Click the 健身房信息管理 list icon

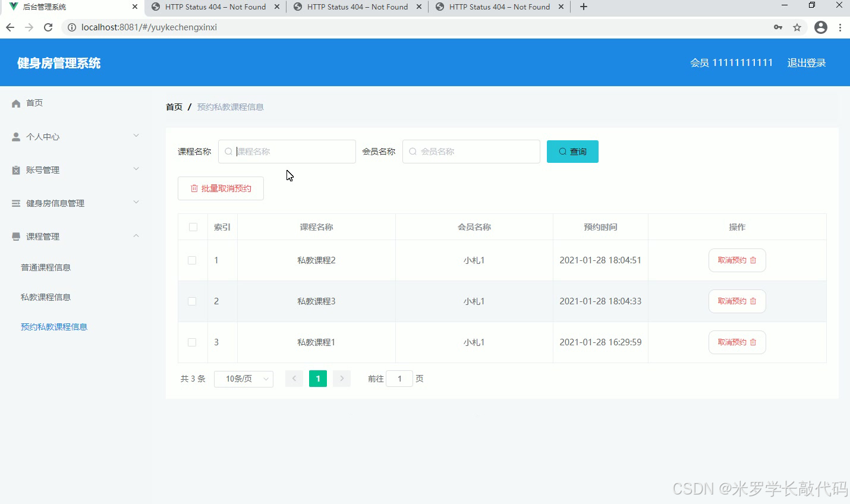coord(16,203)
